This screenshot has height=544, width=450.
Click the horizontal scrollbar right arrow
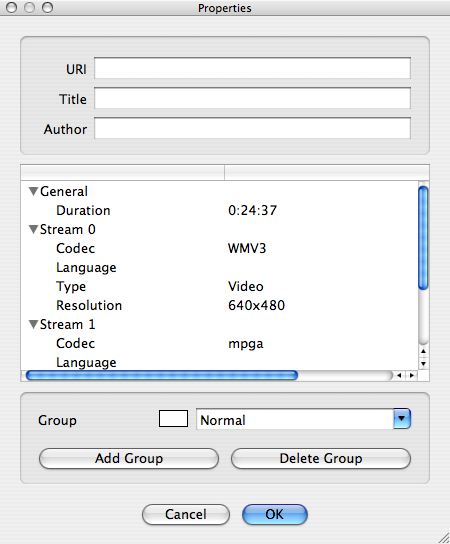point(412,375)
